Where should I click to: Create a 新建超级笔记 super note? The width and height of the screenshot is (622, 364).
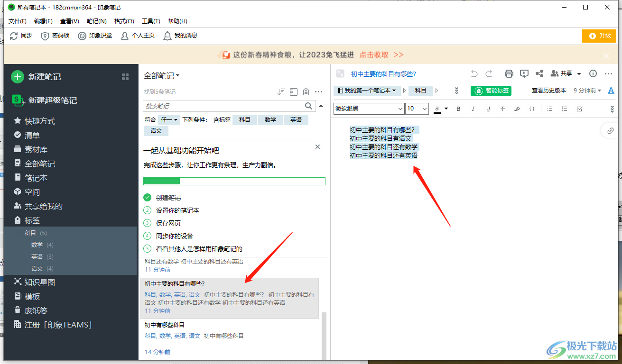click(44, 100)
